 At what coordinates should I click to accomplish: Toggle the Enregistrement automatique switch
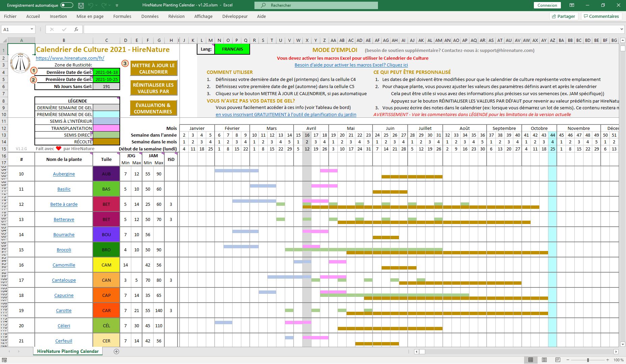click(67, 5)
